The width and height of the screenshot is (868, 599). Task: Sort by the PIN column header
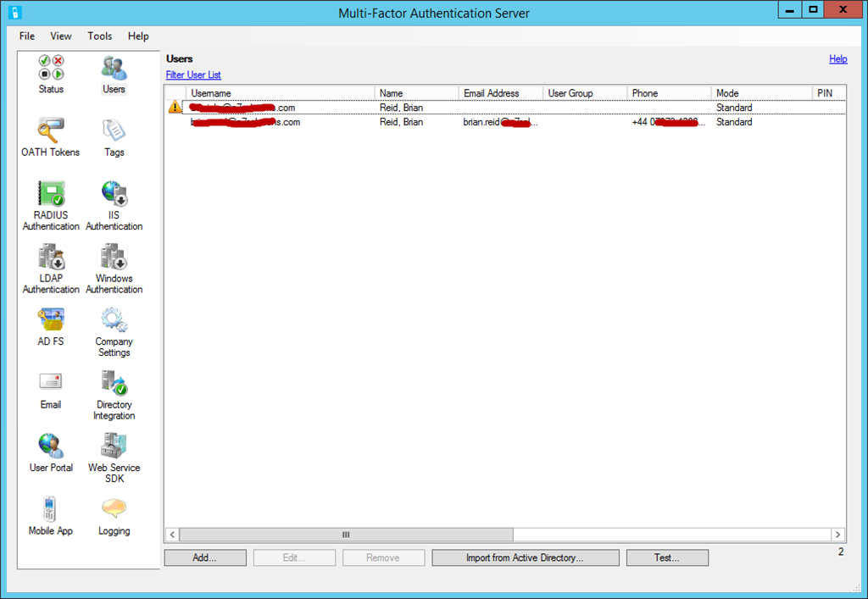click(829, 93)
